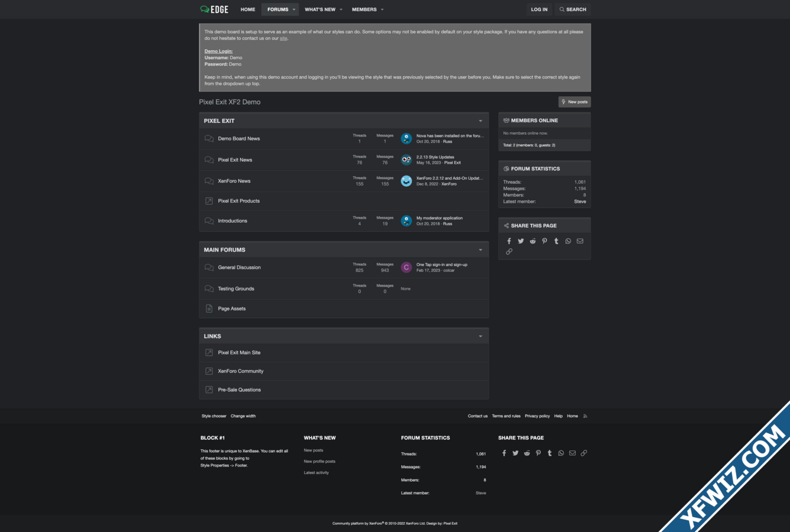Image resolution: width=790 pixels, height=532 pixels.
Task: Open the XenForo News forum
Action: [x=234, y=181]
